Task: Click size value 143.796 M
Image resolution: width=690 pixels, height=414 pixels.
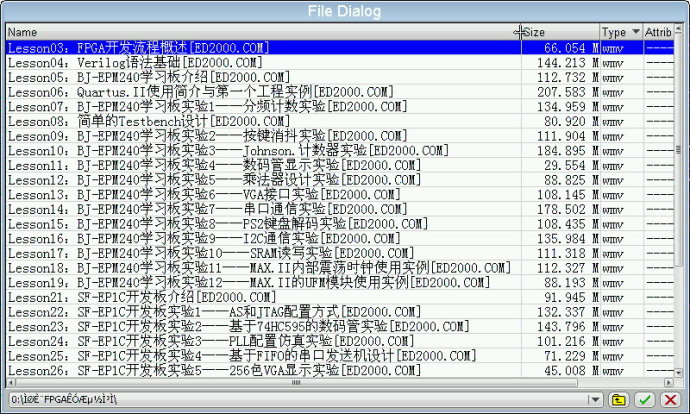Action: click(x=568, y=326)
